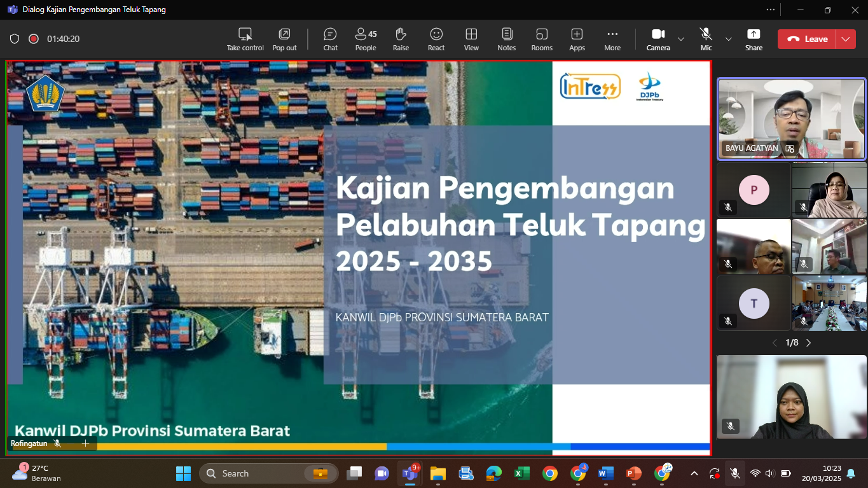Click the plus icon next to Rofingatun
Screen dimensions: 868x488
pos(86,443)
